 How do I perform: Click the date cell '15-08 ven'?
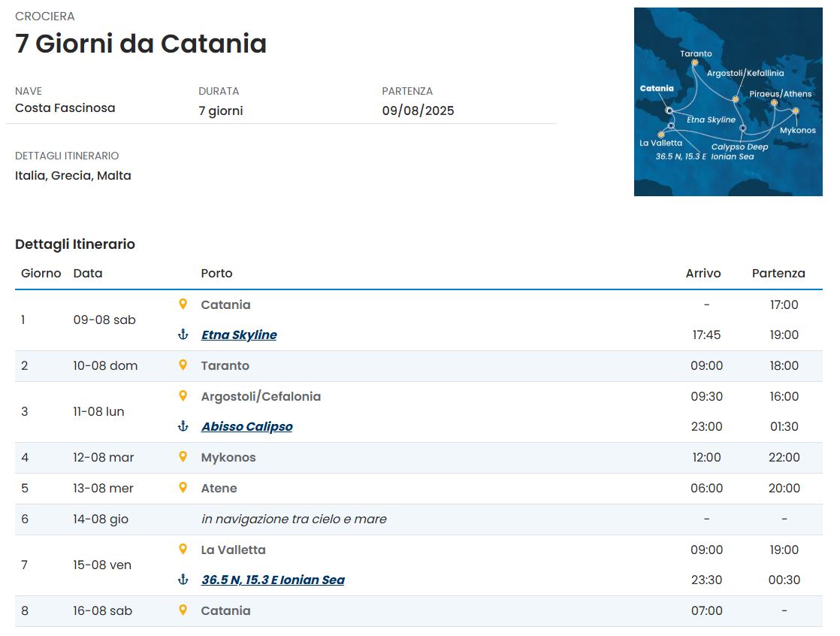pos(102,565)
